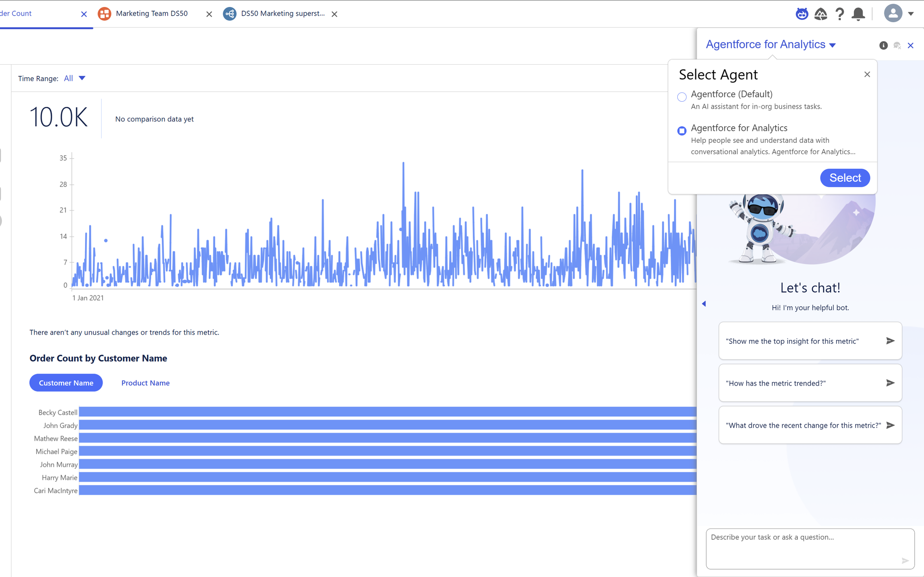Close the Order Count tab

coord(84,14)
